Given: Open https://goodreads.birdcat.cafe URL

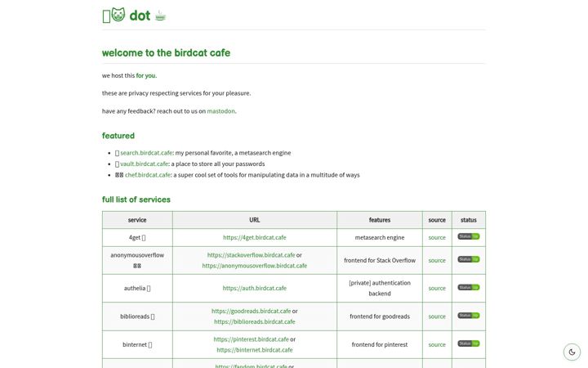Looking at the screenshot, I should point(251,311).
